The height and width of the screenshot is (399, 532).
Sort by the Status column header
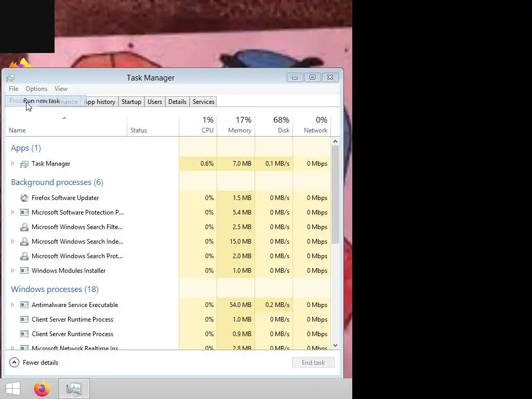tap(153, 126)
